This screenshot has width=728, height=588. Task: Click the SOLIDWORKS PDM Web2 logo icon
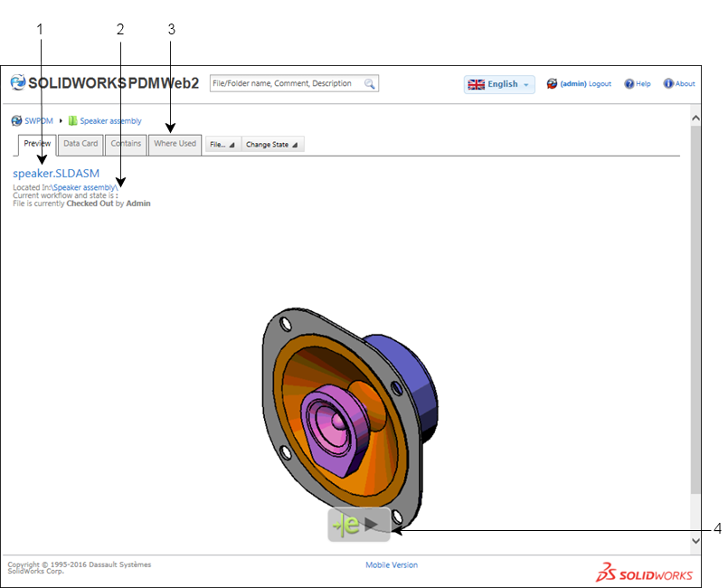17,83
